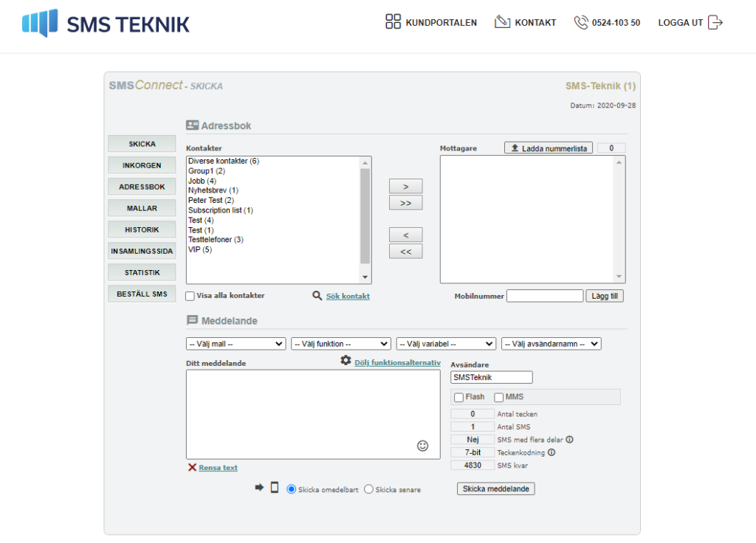Expand the Välj funktion dropdown
Viewport: 756px width, 543px height.
(x=341, y=344)
